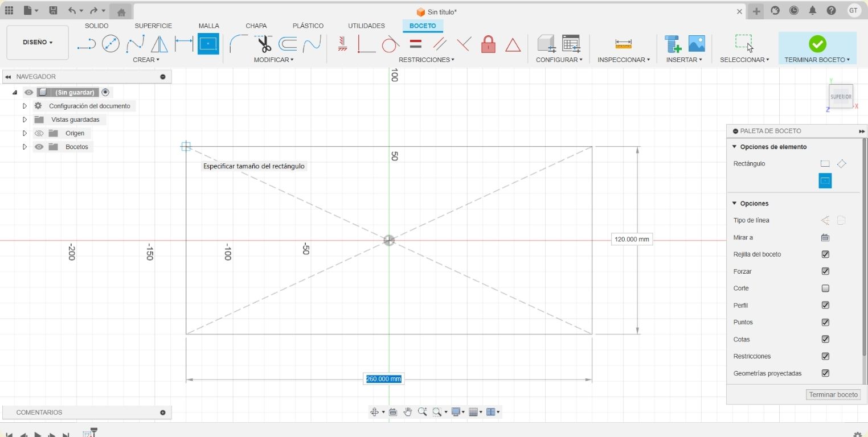Screen dimensions: 868x437
Task: Click the Zoom magnifier tool
Action: pyautogui.click(x=423, y=412)
